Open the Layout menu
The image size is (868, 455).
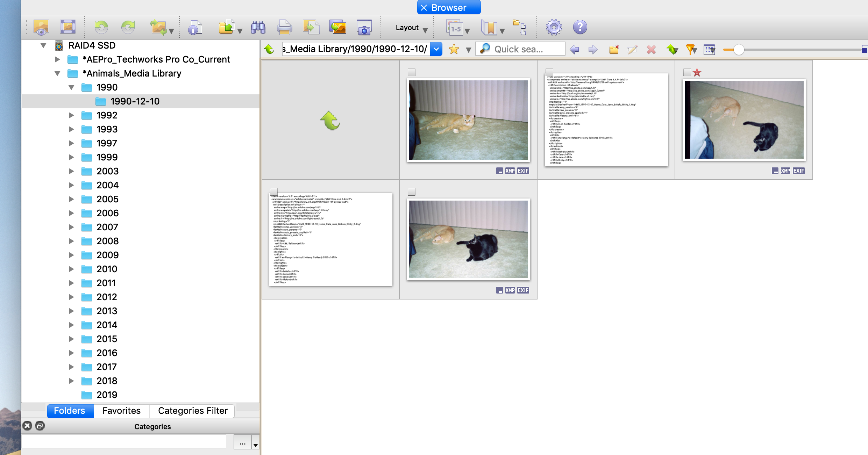411,28
